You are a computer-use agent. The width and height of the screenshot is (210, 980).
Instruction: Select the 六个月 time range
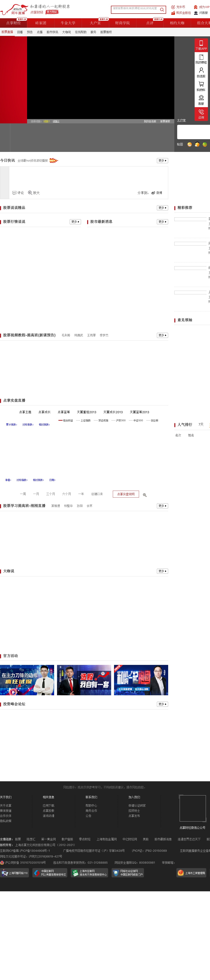(x=66, y=494)
